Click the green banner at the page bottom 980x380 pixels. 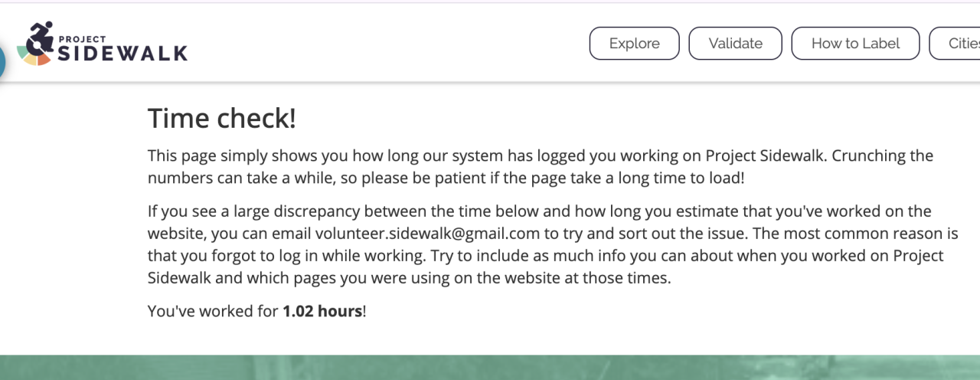pos(490,367)
